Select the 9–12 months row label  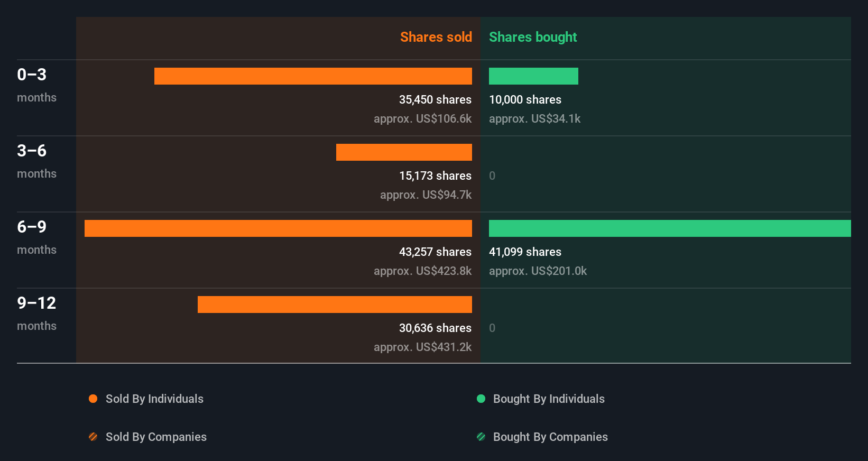click(x=36, y=312)
